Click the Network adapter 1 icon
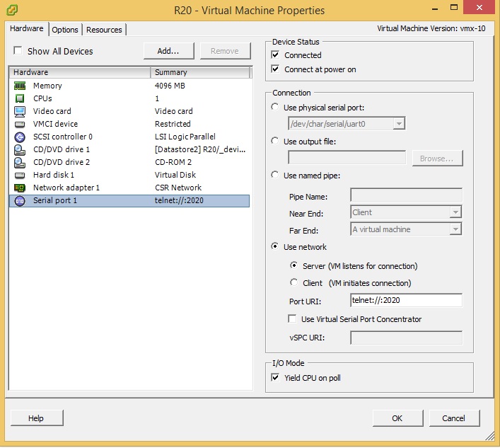This screenshot has height=448, width=500. click(x=20, y=188)
